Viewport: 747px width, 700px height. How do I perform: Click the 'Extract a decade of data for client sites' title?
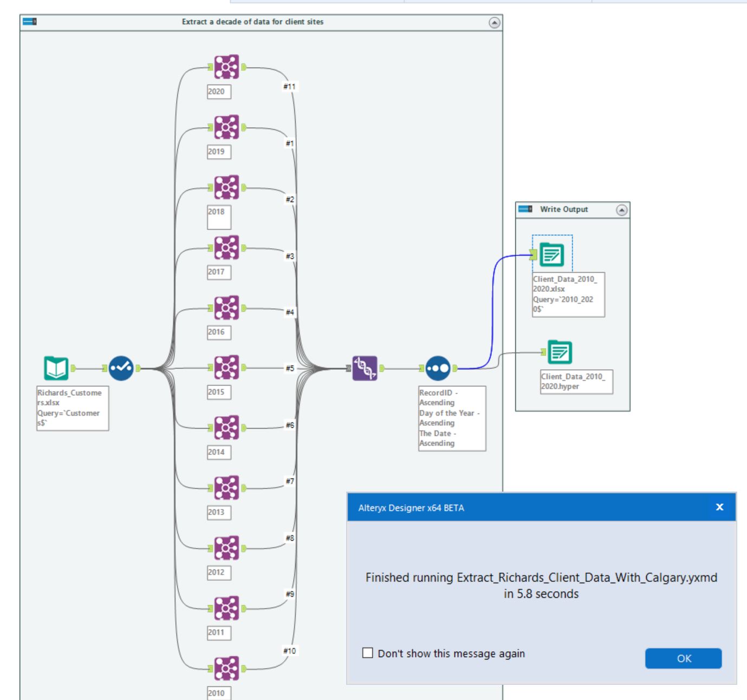coord(252,22)
